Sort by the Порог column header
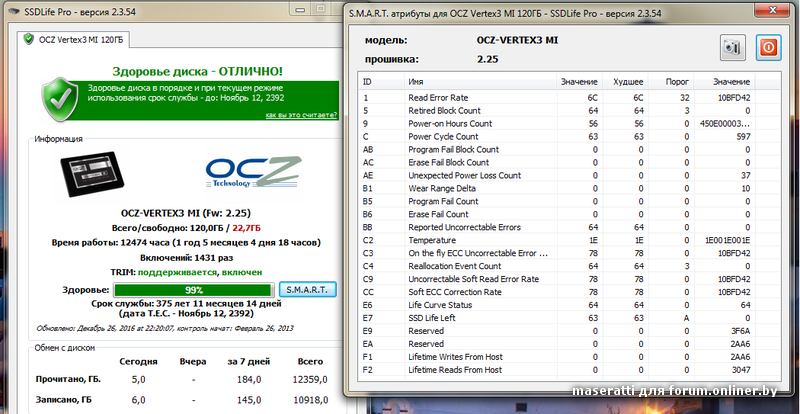The image size is (800, 414). [x=671, y=82]
